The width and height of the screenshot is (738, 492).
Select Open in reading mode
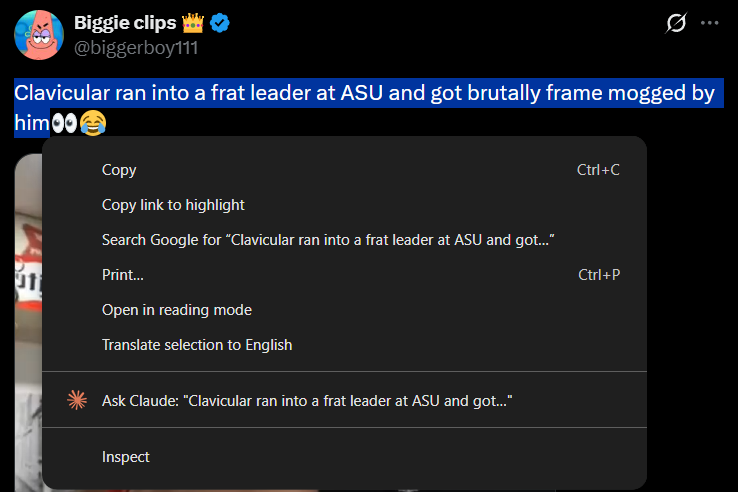pos(177,310)
